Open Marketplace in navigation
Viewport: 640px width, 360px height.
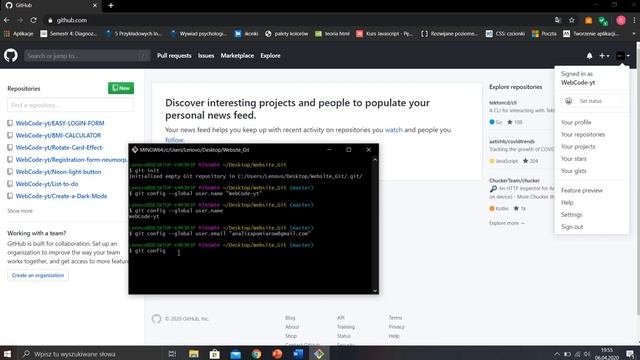coord(237,56)
